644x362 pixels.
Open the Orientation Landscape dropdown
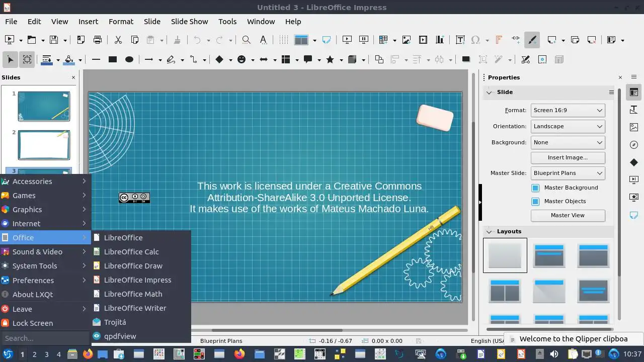pos(568,126)
